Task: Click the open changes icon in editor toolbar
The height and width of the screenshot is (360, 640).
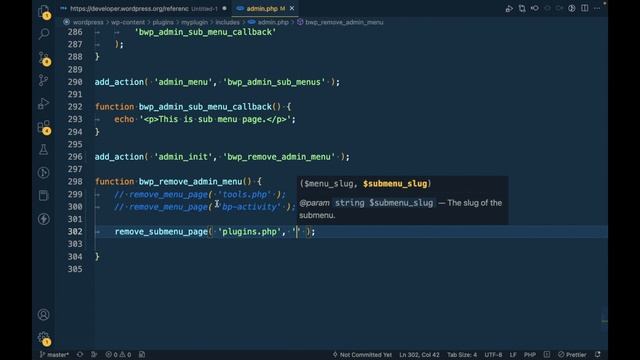Action: [522, 9]
